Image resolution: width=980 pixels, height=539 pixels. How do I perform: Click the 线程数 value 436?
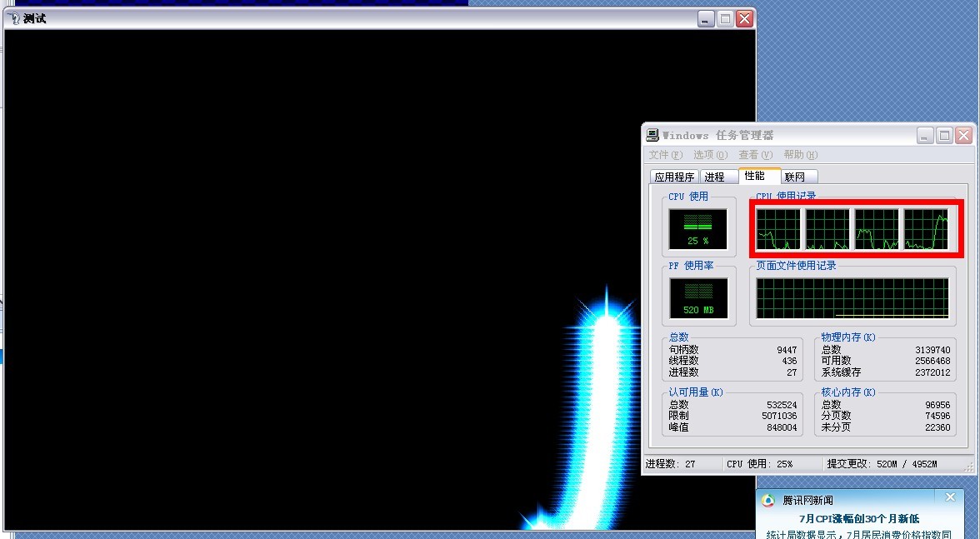[x=789, y=361]
